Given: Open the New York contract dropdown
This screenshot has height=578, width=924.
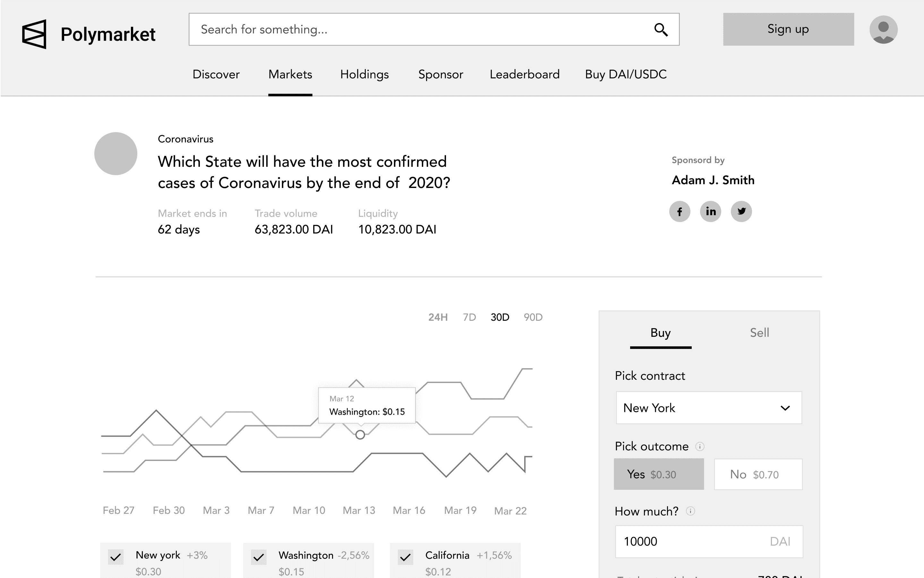Looking at the screenshot, I should (x=708, y=408).
